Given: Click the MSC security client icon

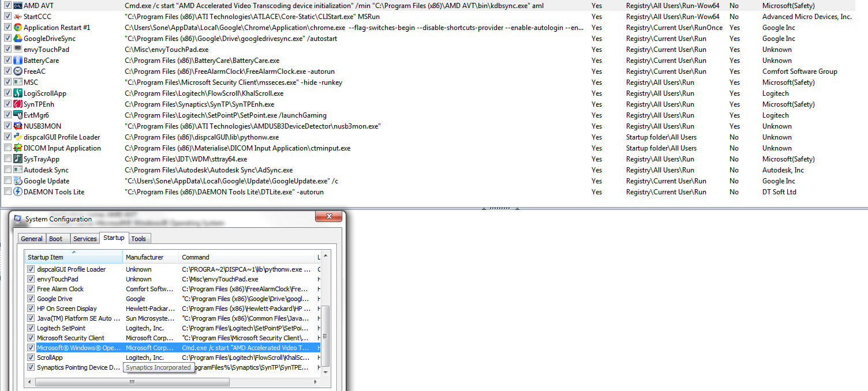Looking at the screenshot, I should tap(18, 82).
